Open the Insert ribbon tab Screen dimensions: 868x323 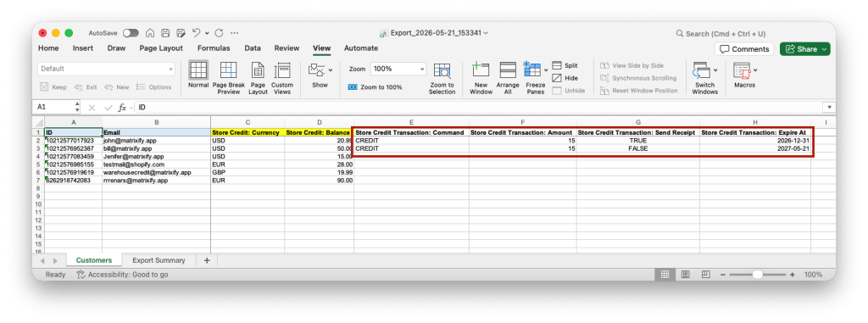(83, 48)
